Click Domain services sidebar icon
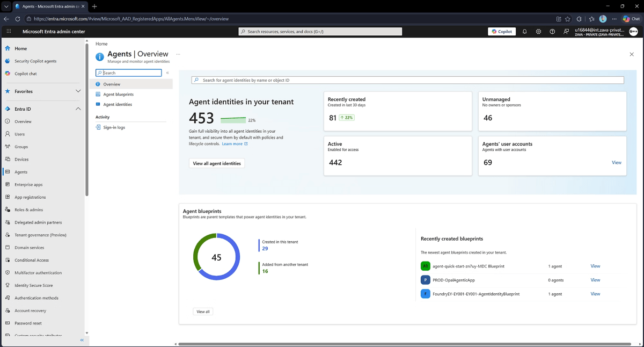 pyautogui.click(x=8, y=248)
